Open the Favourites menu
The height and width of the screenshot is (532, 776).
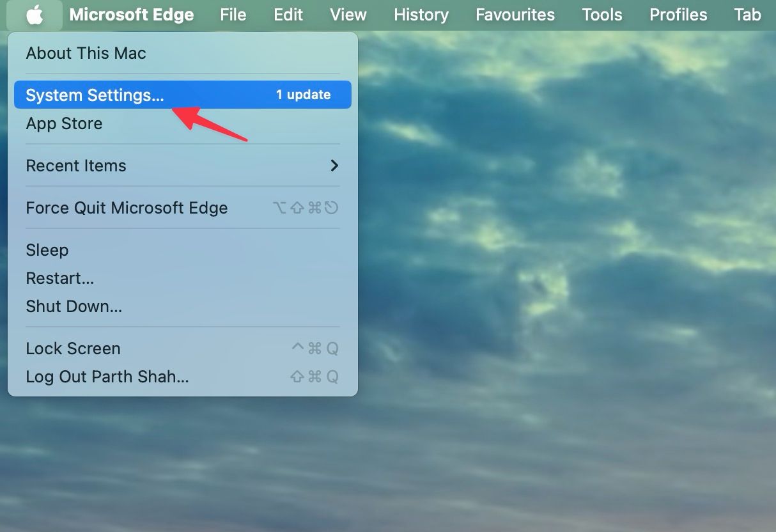515,14
